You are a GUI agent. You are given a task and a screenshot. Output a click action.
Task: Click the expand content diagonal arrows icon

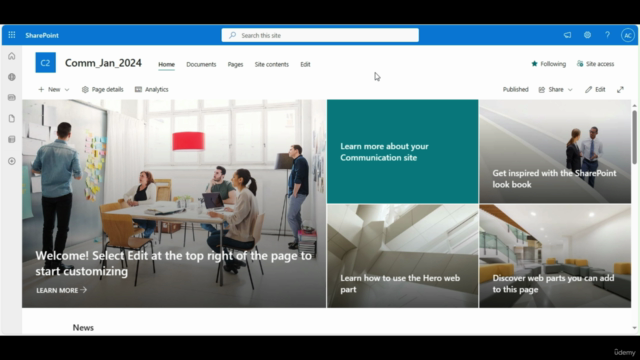tap(620, 89)
